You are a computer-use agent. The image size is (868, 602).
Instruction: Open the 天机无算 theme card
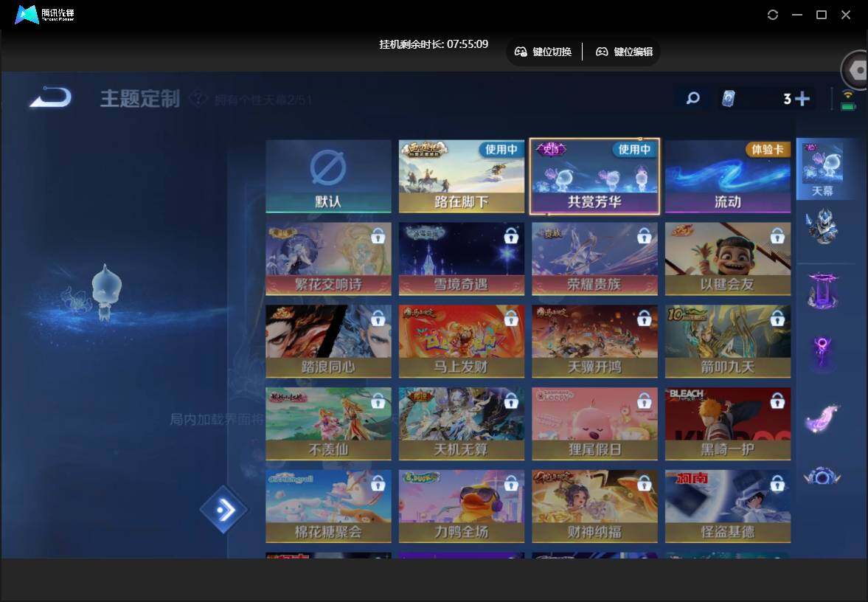pos(461,423)
